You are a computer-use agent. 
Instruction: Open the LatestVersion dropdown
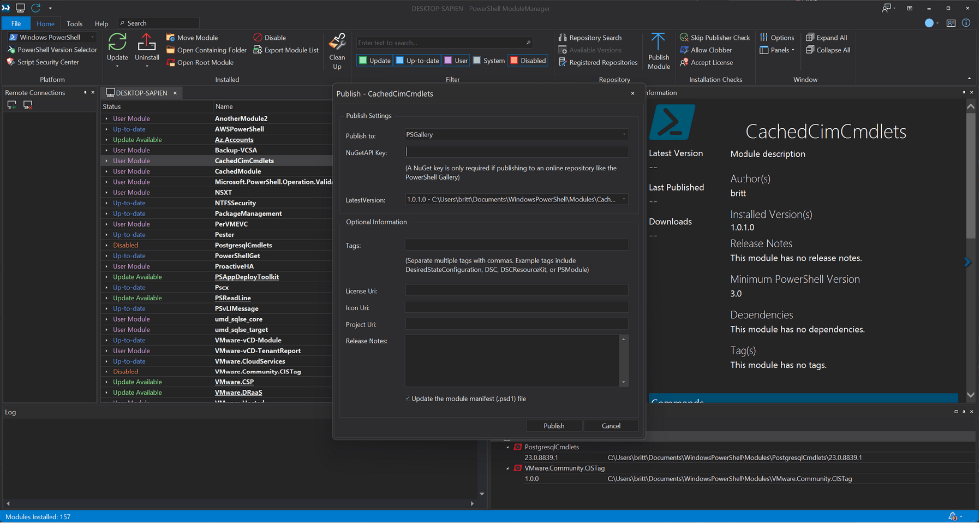coord(624,200)
